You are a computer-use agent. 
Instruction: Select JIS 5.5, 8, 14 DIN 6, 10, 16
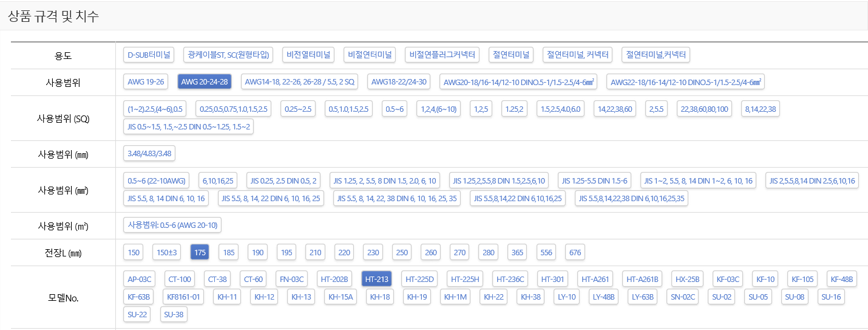point(166,198)
